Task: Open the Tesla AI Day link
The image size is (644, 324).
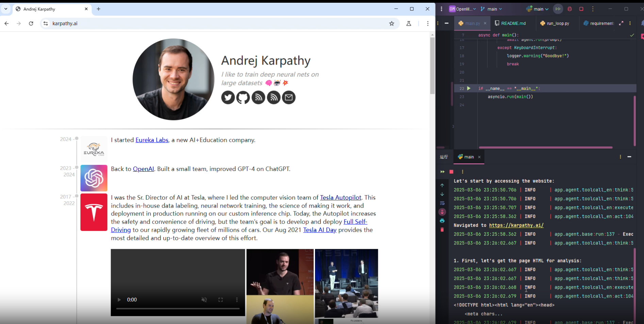Action: (320, 230)
